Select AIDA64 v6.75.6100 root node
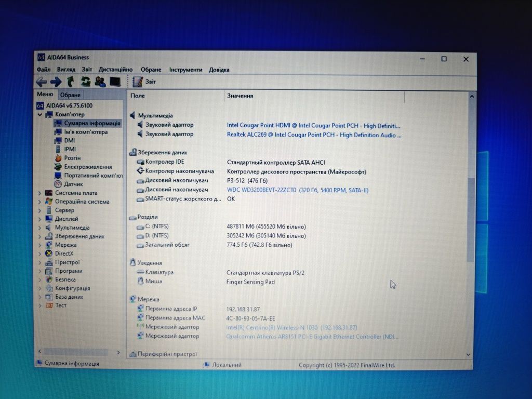Screen dimensions: 532x399 (69, 105)
